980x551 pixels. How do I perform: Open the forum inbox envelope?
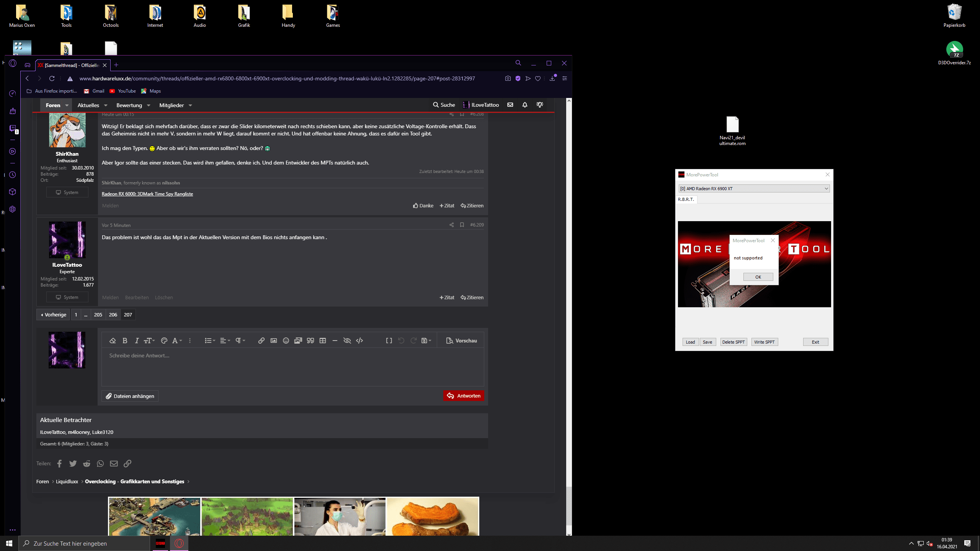[510, 105]
